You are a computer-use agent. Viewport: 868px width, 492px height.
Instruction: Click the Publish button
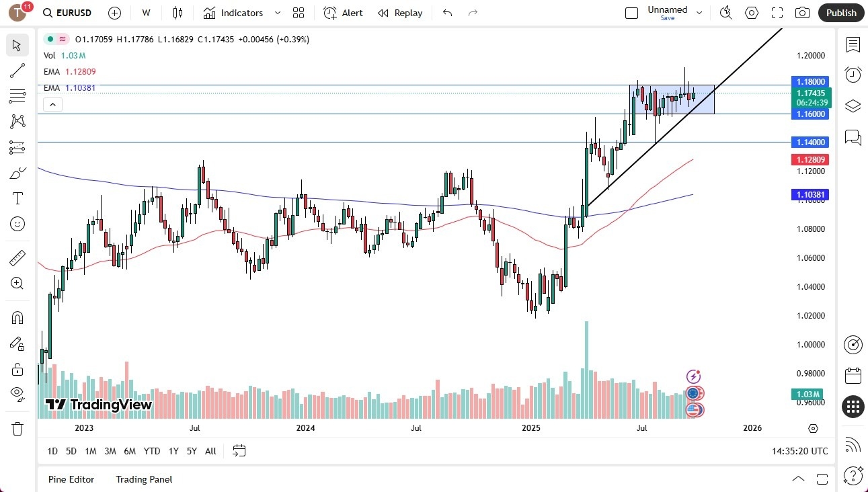pos(840,12)
